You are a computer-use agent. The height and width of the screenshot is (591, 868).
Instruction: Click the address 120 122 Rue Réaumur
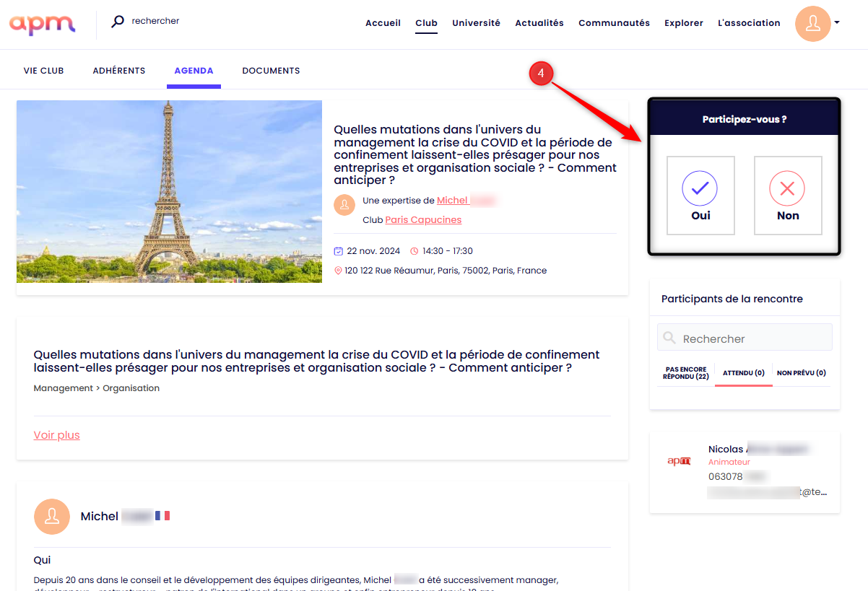coord(446,271)
